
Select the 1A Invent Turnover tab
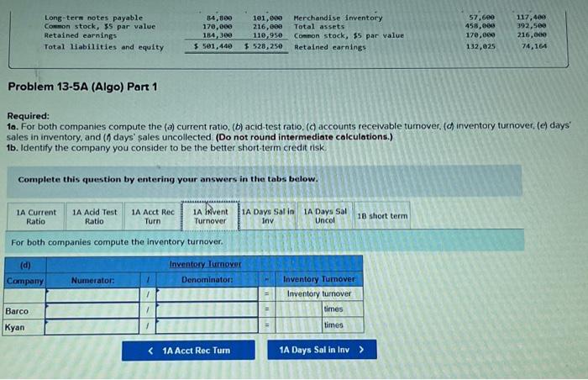tap(210, 216)
